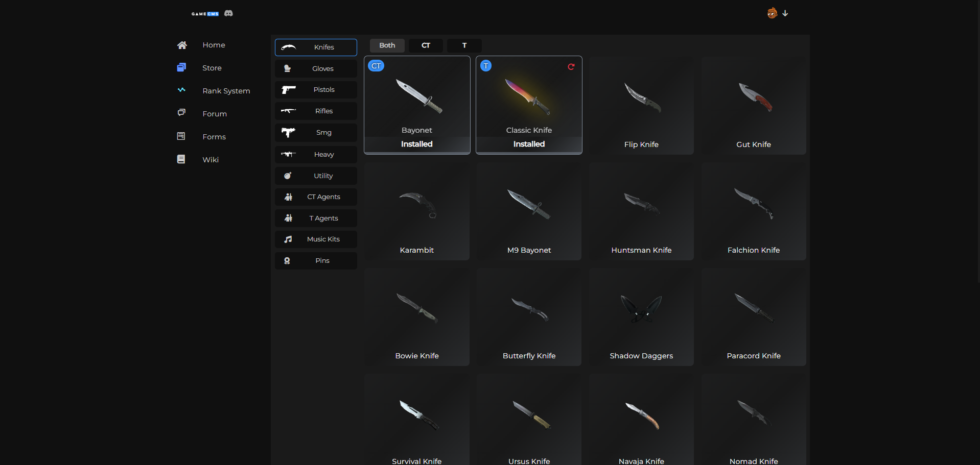
Task: Select the Rifles category
Action: 316,111
